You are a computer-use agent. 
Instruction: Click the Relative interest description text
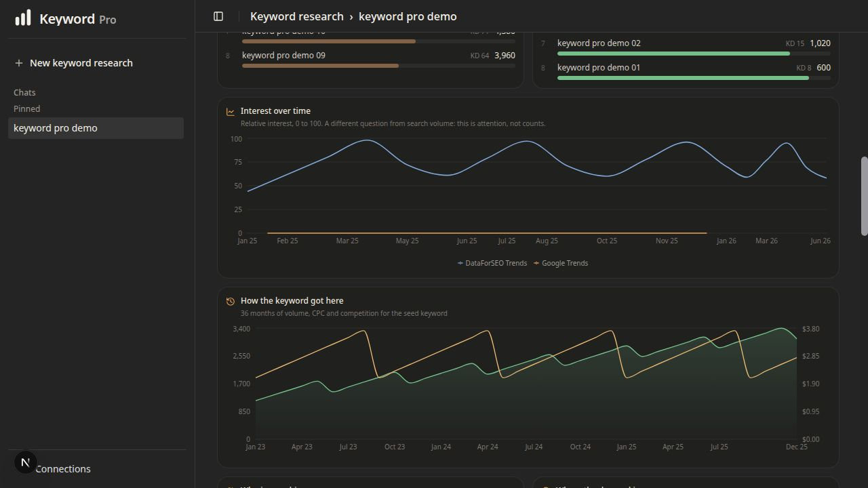(393, 123)
